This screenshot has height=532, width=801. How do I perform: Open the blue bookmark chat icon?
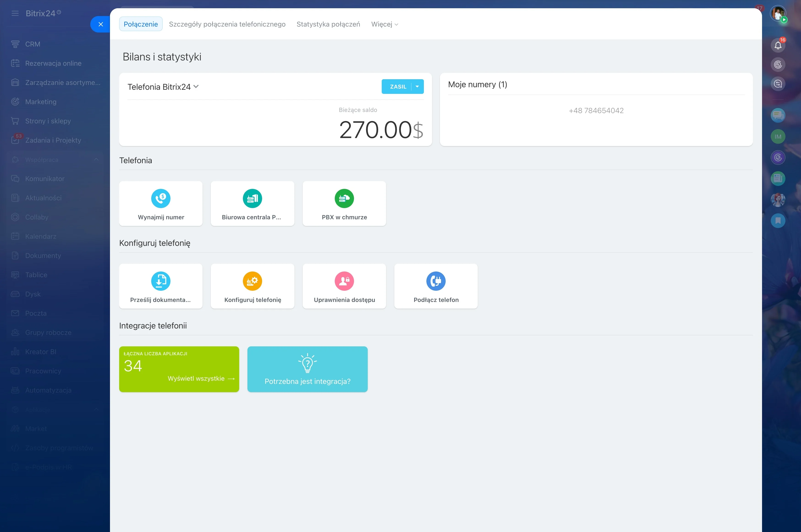coord(778,221)
